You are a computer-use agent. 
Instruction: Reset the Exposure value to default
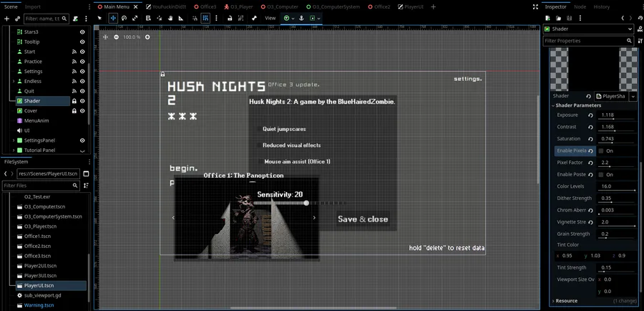[590, 115]
